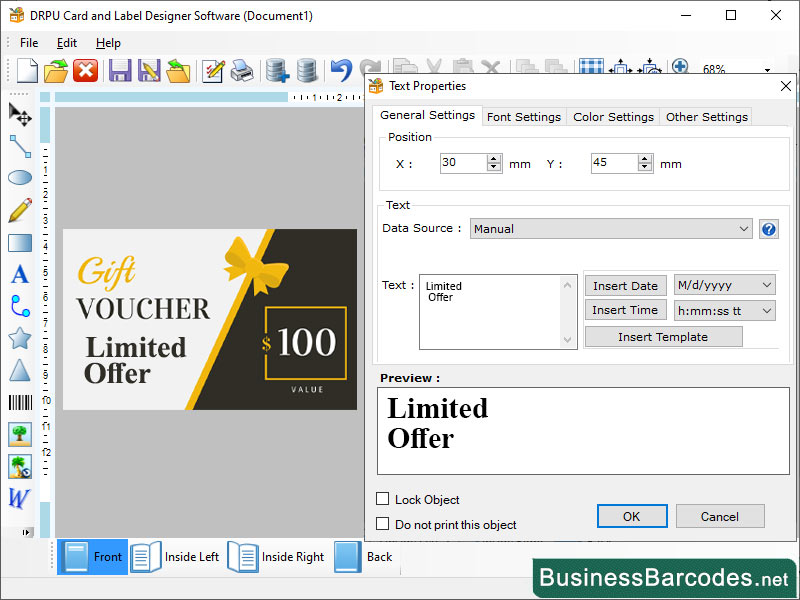Select the WordArt tool
This screenshot has width=800, height=600.
click(x=19, y=498)
